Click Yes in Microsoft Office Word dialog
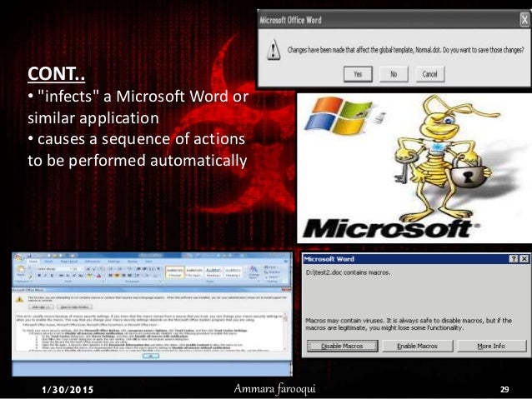 [x=358, y=74]
